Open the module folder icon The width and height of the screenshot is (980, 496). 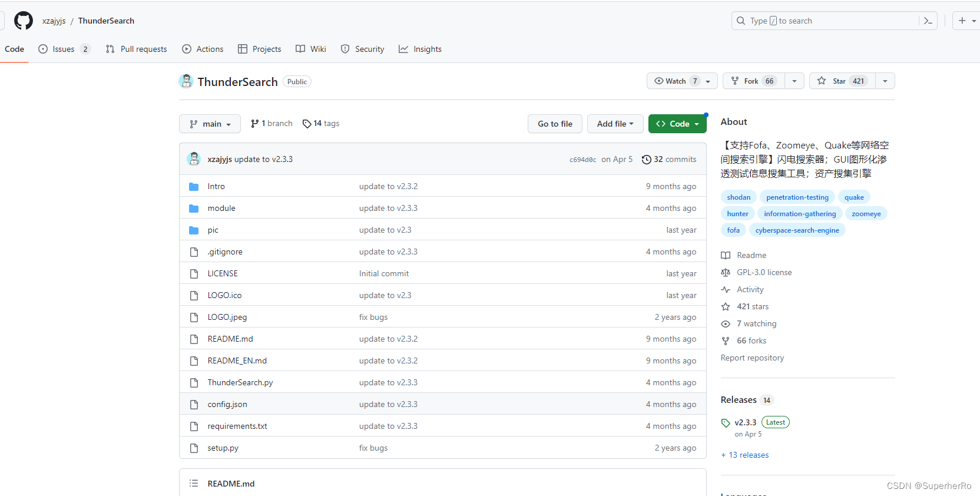pyautogui.click(x=194, y=209)
